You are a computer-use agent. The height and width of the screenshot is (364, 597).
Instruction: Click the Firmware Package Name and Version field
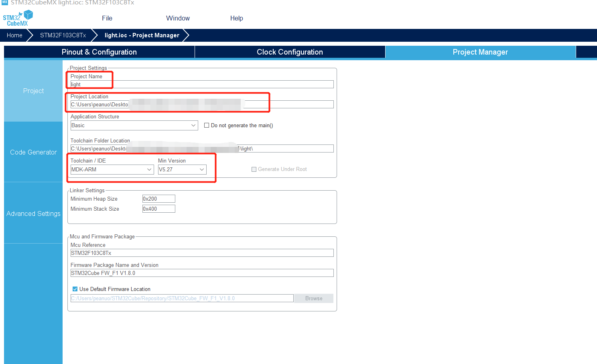(x=202, y=273)
